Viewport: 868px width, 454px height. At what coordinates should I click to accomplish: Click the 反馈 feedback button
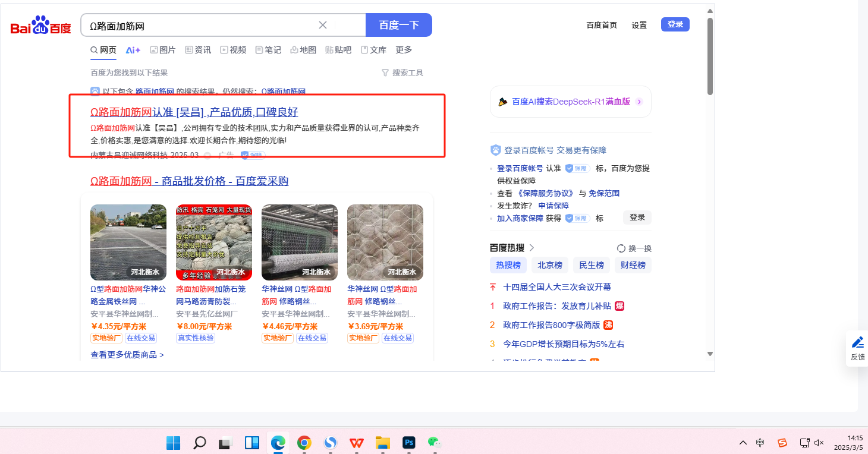point(857,348)
